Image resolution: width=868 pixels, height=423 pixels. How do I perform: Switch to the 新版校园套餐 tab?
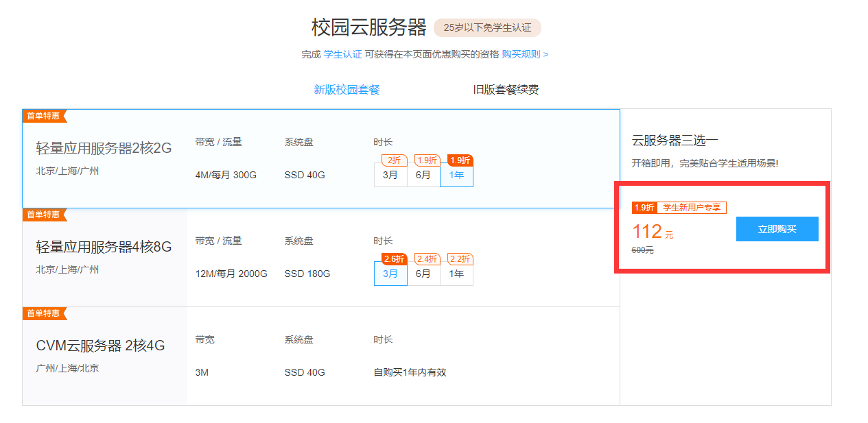[347, 90]
